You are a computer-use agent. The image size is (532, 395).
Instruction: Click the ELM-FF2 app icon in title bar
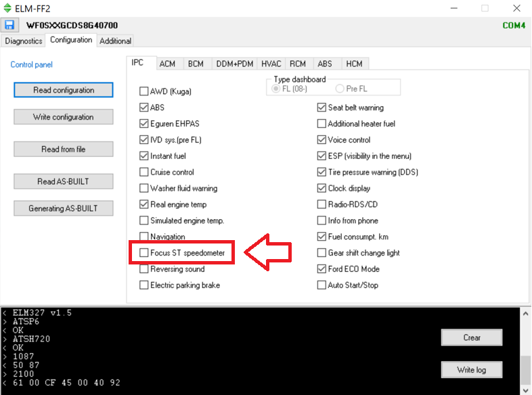pyautogui.click(x=7, y=7)
